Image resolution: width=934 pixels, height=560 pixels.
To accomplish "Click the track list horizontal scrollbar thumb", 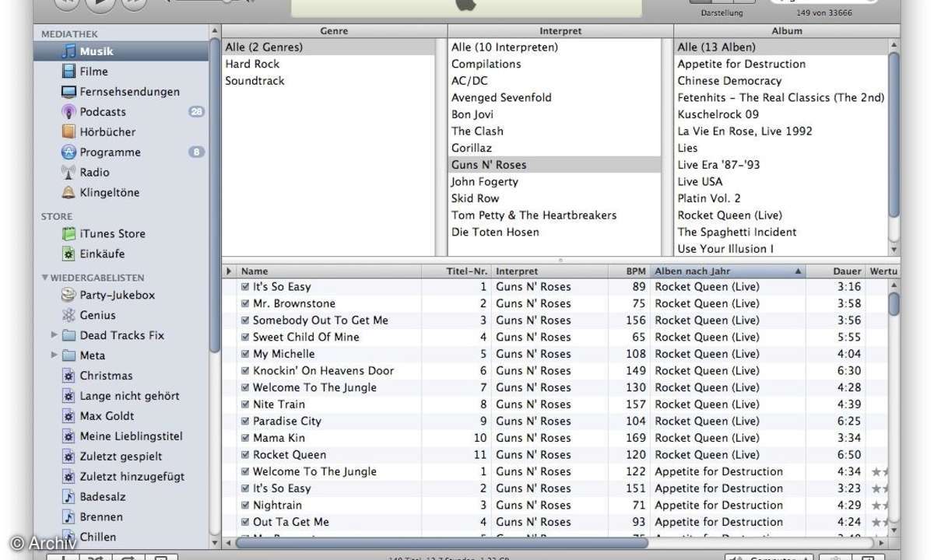I will point(441,542).
